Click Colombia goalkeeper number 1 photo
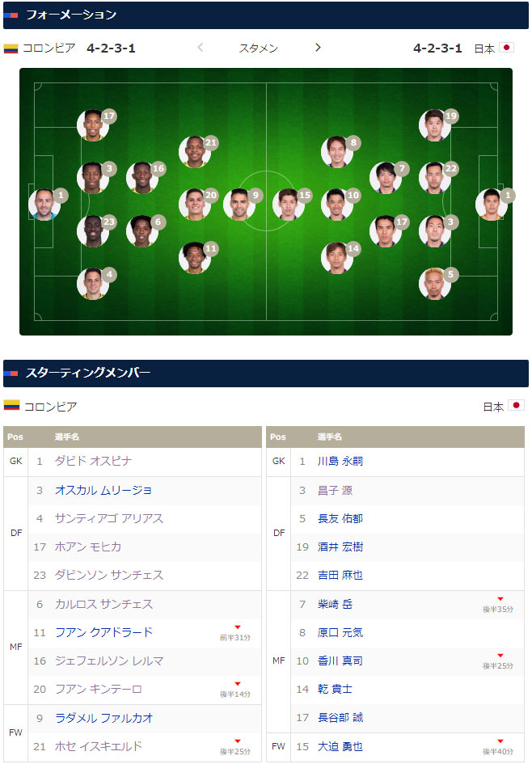 click(44, 205)
